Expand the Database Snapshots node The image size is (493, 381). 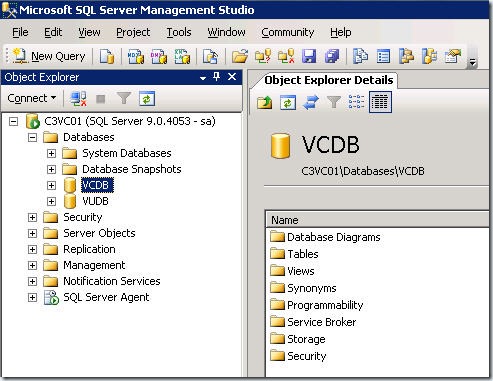tap(51, 169)
